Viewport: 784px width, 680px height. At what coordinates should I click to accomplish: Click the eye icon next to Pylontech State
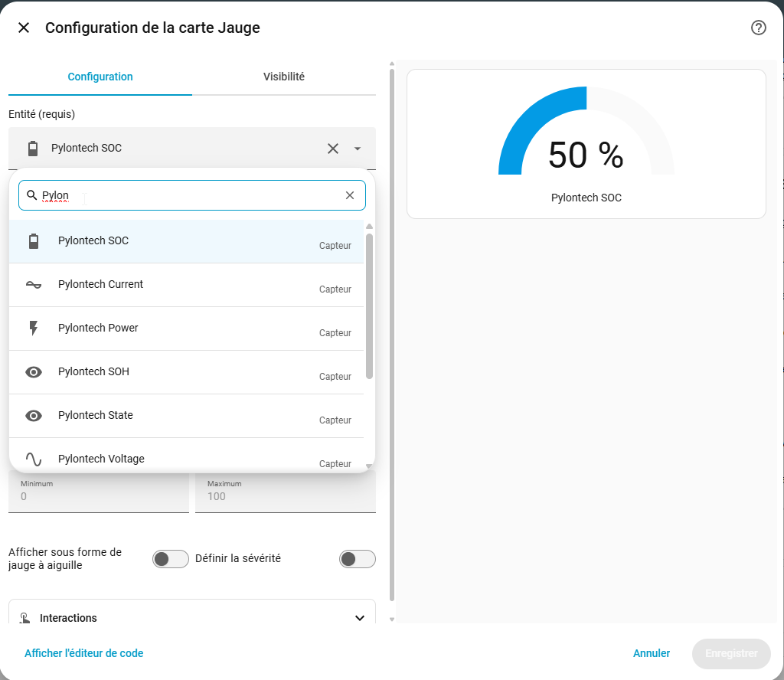(x=34, y=416)
